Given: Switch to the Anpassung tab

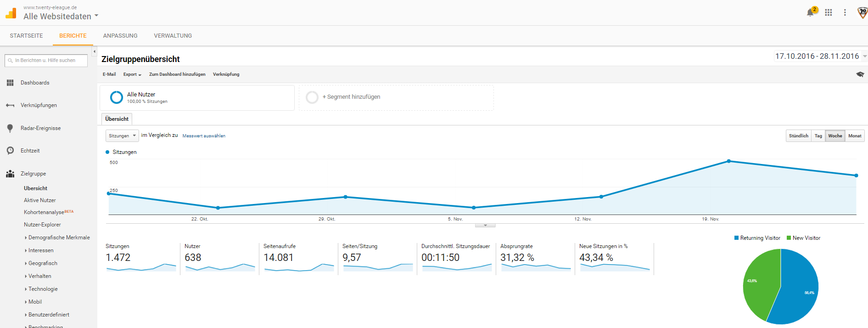Looking at the screenshot, I should coord(120,36).
